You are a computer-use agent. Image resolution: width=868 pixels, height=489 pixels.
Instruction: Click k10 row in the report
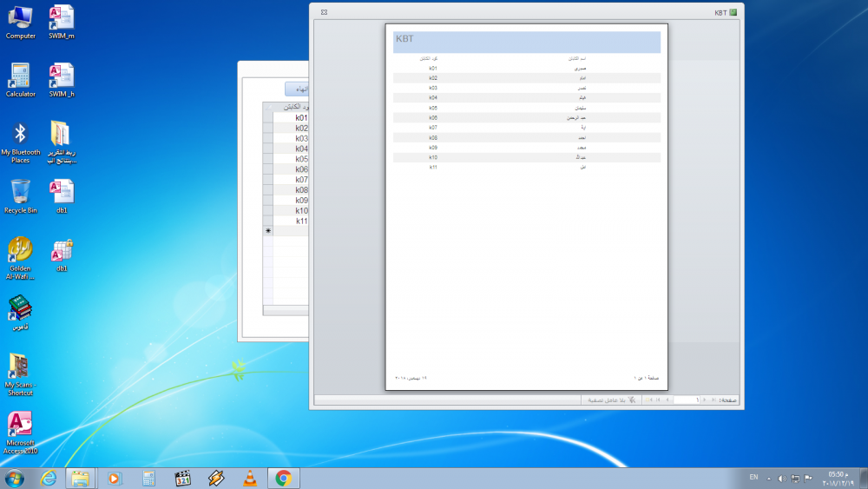pos(527,157)
